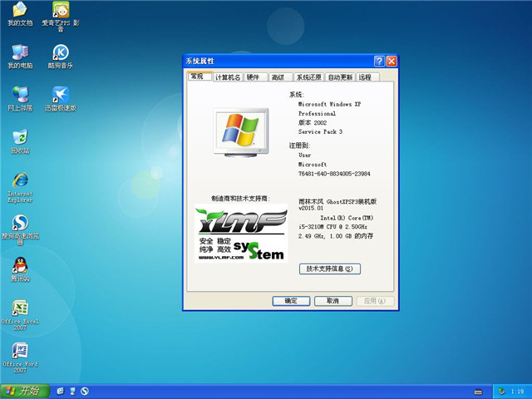Click the 系统属性 title bar text

tap(199, 61)
